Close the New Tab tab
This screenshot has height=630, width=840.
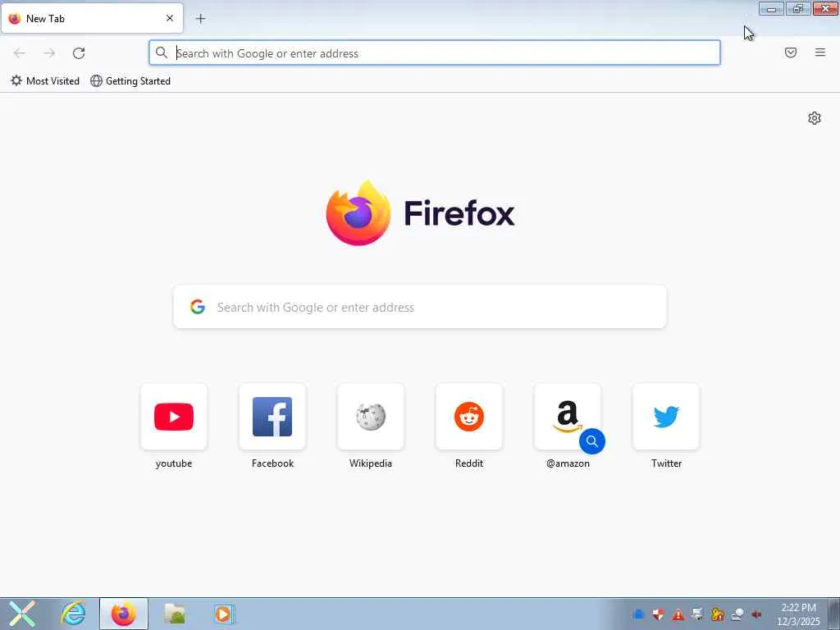pyautogui.click(x=170, y=18)
